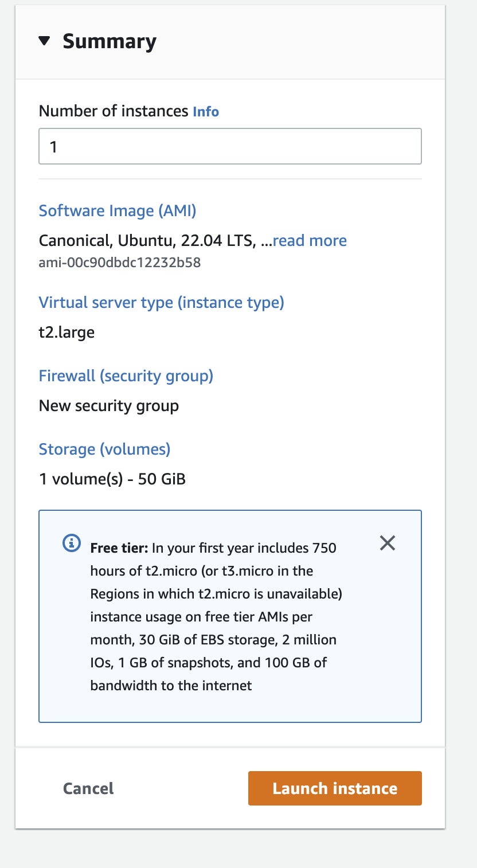This screenshot has height=868, width=477.
Task: Click the New security group value
Action: click(x=108, y=406)
